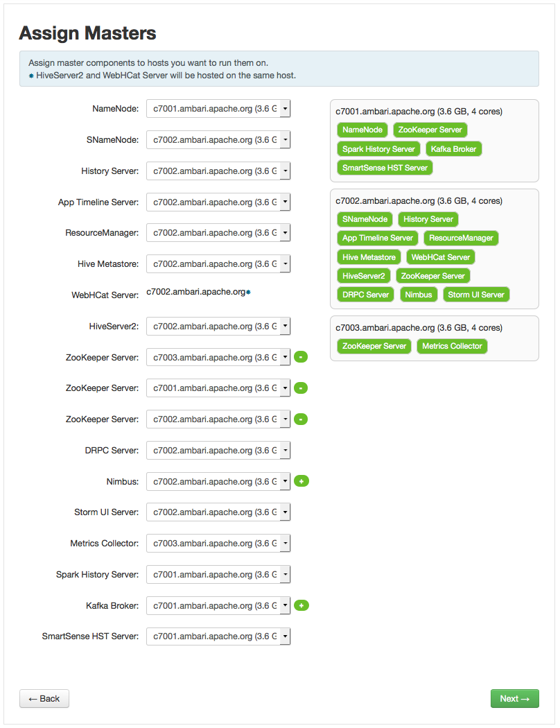Screen dimensions: 560x728
Task: Open the SNameNode host dropdown
Action: 218,140
